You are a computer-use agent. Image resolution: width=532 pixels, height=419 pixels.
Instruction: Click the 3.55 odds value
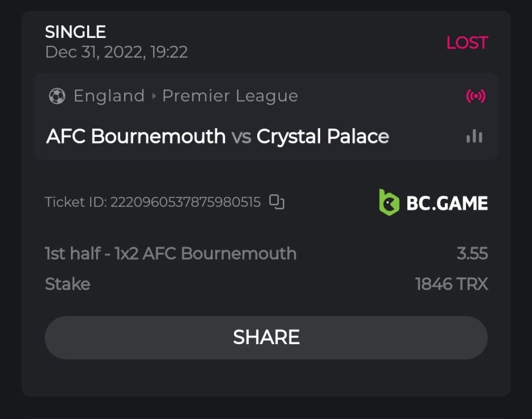pyautogui.click(x=472, y=254)
